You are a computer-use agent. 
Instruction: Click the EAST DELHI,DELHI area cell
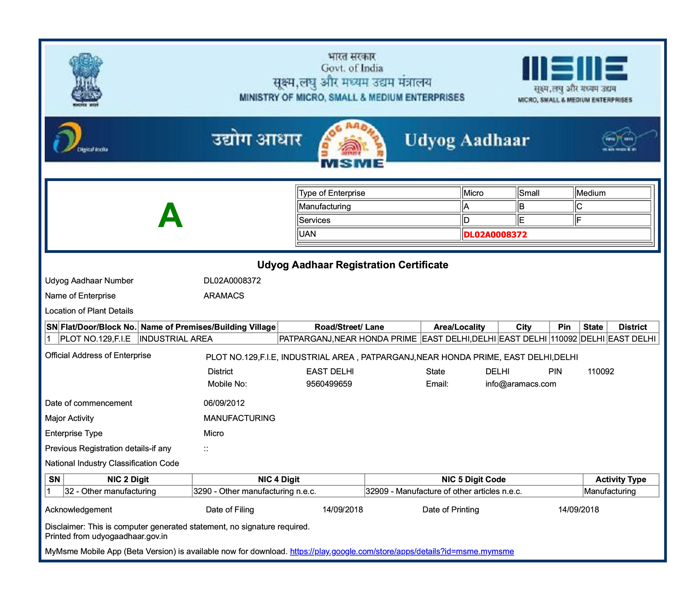pyautogui.click(x=459, y=339)
